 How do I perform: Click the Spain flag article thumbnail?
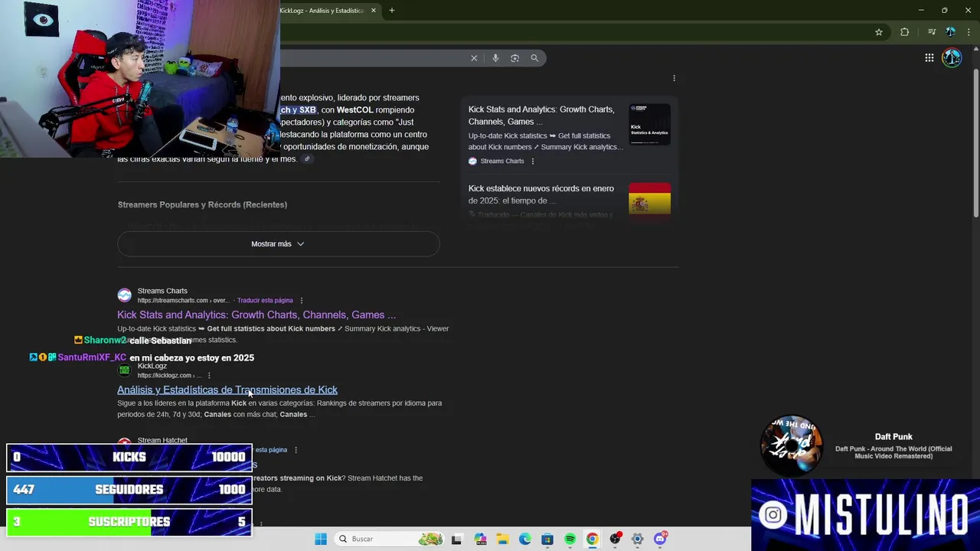[649, 199]
